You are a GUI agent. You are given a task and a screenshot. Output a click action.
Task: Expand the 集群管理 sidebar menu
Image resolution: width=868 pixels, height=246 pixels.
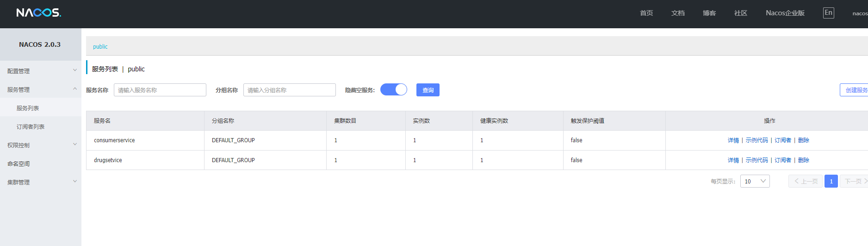point(40,182)
